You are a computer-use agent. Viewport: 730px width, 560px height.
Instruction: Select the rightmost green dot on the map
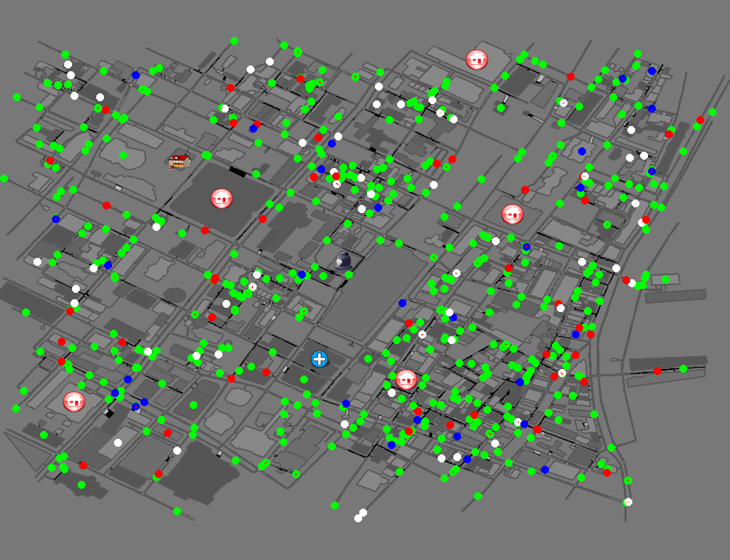[x=712, y=112]
